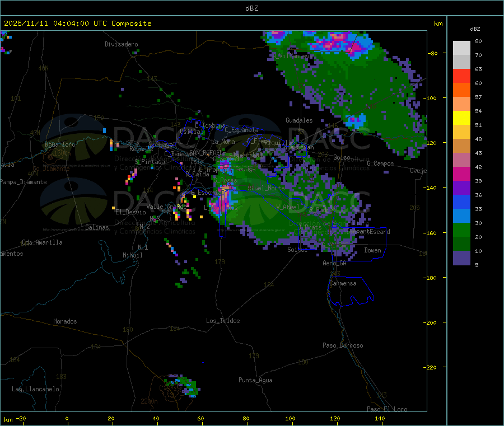The image size is (504, 426).
Task: Click the Nihuil location label
Action: pos(132,255)
